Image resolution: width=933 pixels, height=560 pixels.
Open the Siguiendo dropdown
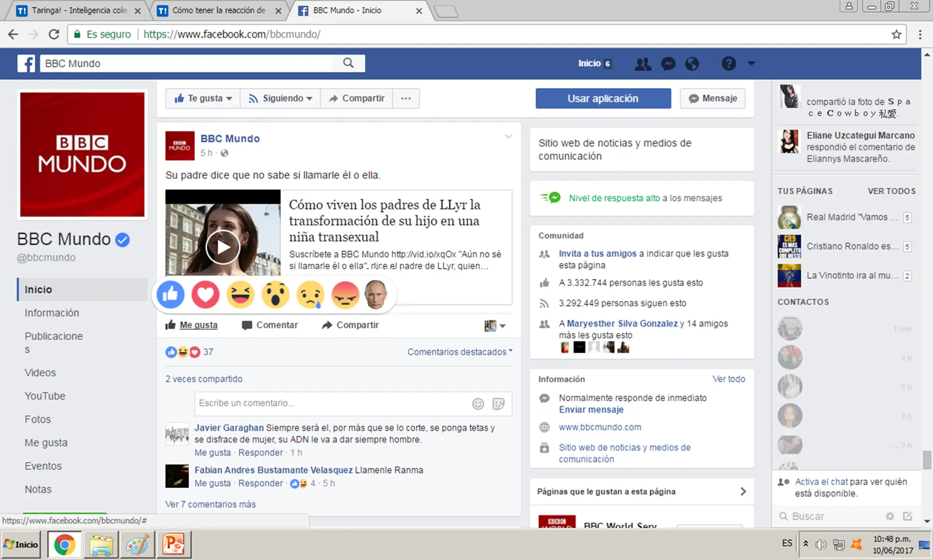280,98
